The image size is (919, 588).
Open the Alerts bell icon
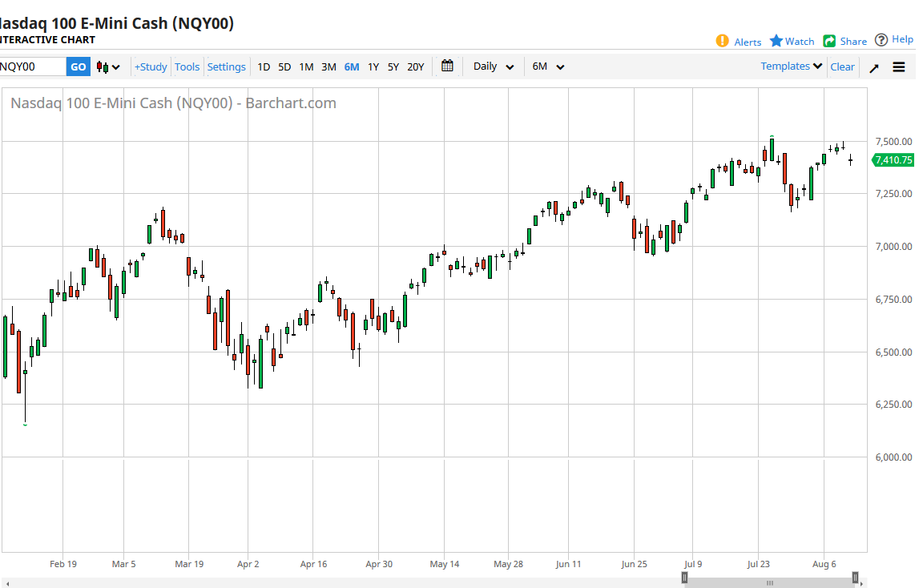[722, 41]
